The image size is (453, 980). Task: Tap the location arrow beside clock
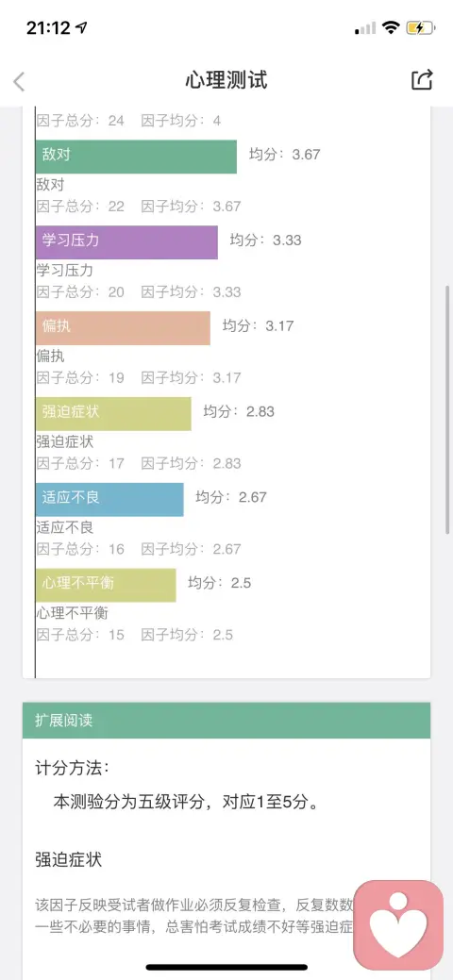[x=81, y=27]
